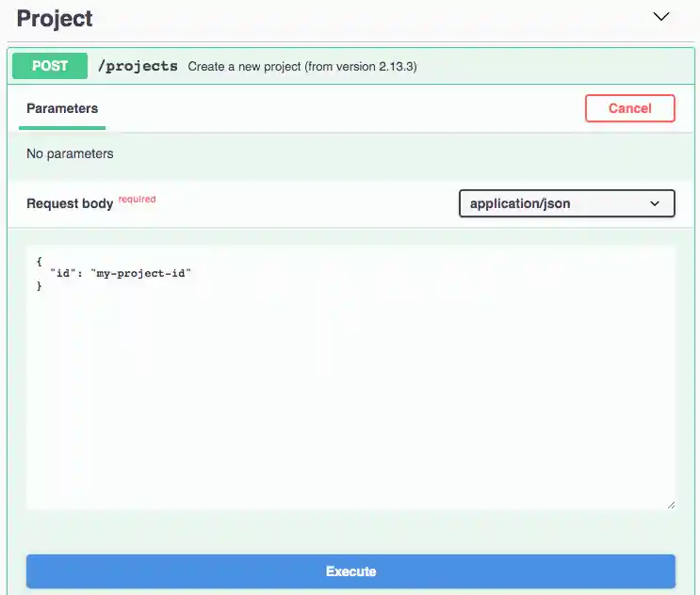
Task: Click the red 'required' marker
Action: (137, 199)
